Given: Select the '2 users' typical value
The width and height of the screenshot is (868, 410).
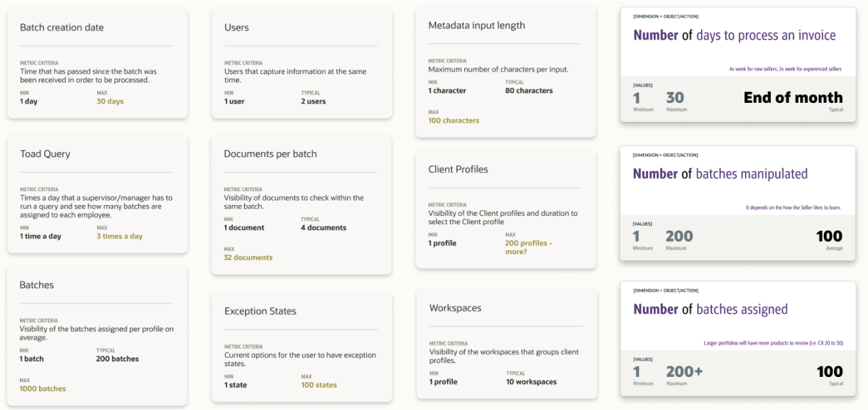Looking at the screenshot, I should click(313, 101).
